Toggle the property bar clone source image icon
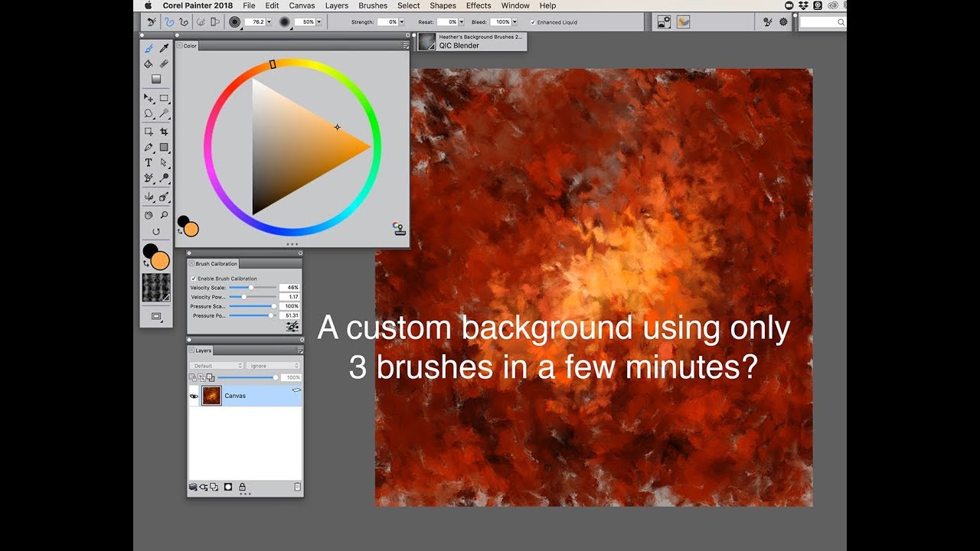This screenshot has height=551, width=980. [x=664, y=22]
